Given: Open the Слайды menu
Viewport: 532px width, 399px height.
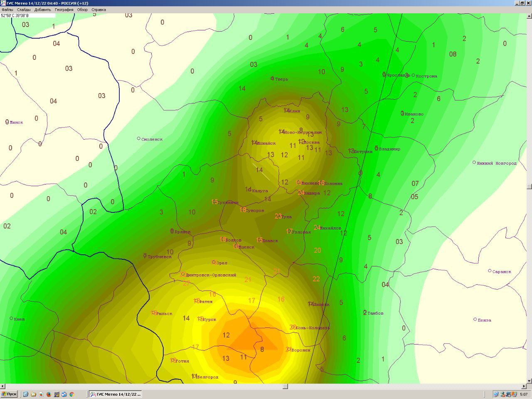Looking at the screenshot, I should click(24, 10).
